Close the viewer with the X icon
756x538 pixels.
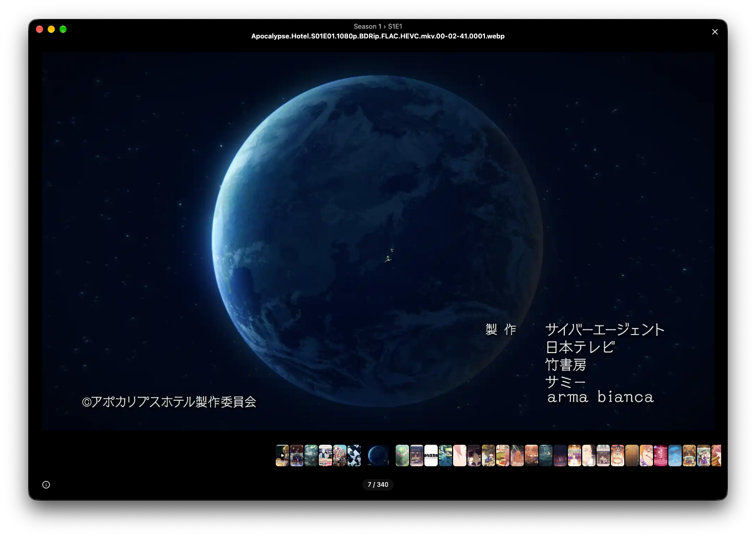click(715, 32)
